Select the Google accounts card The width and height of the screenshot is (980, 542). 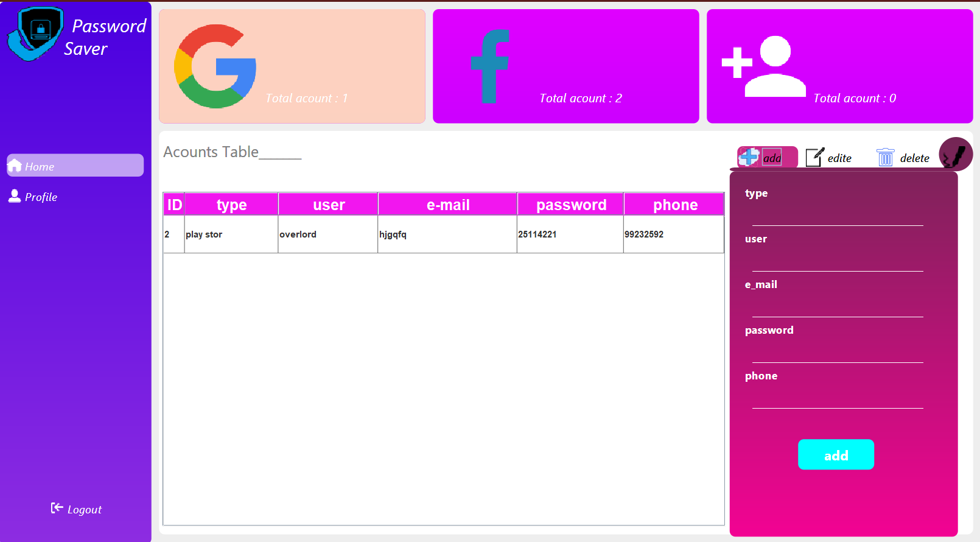[x=292, y=66]
